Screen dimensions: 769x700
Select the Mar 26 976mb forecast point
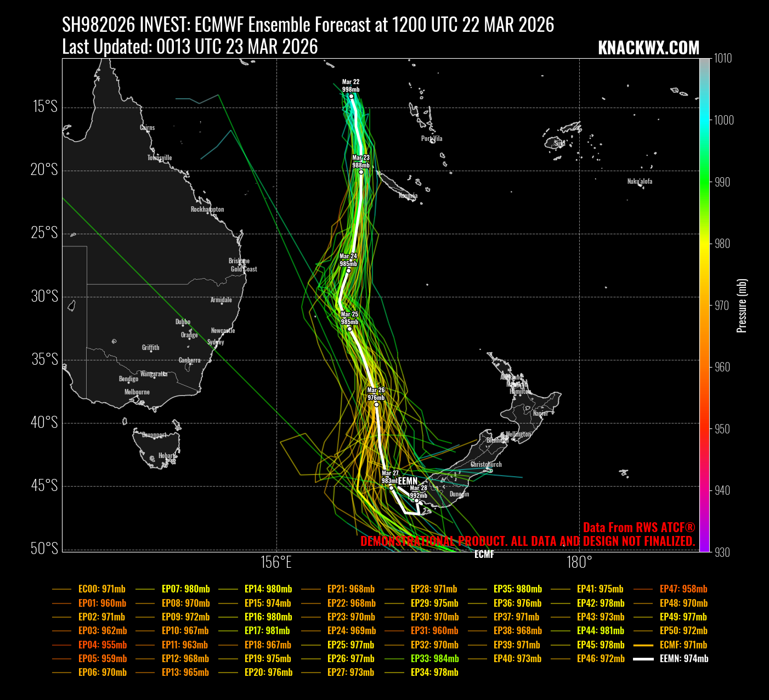[376, 404]
